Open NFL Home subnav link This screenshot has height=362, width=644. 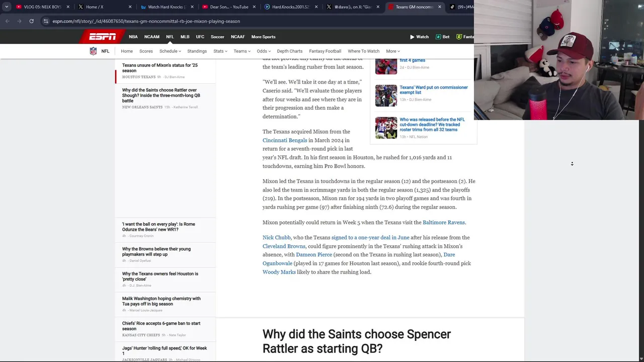pos(127,51)
